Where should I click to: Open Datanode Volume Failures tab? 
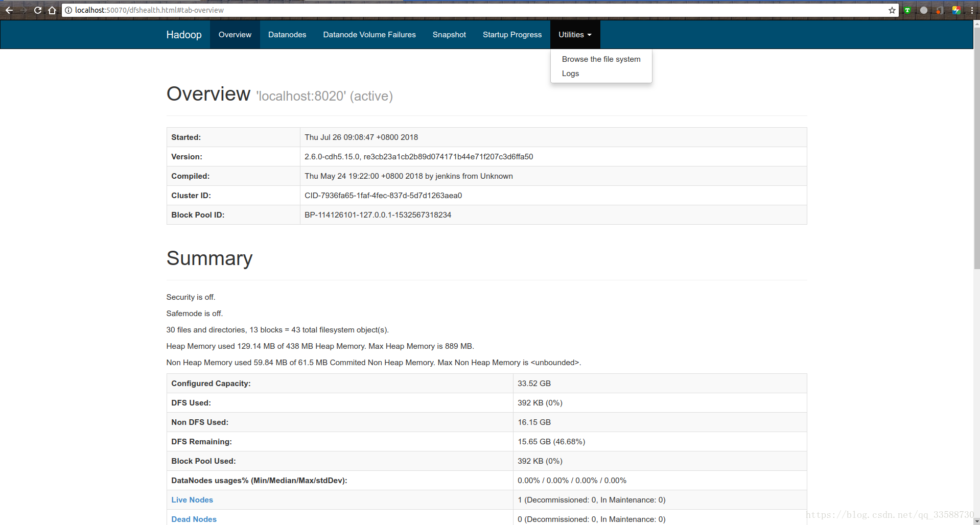(369, 35)
